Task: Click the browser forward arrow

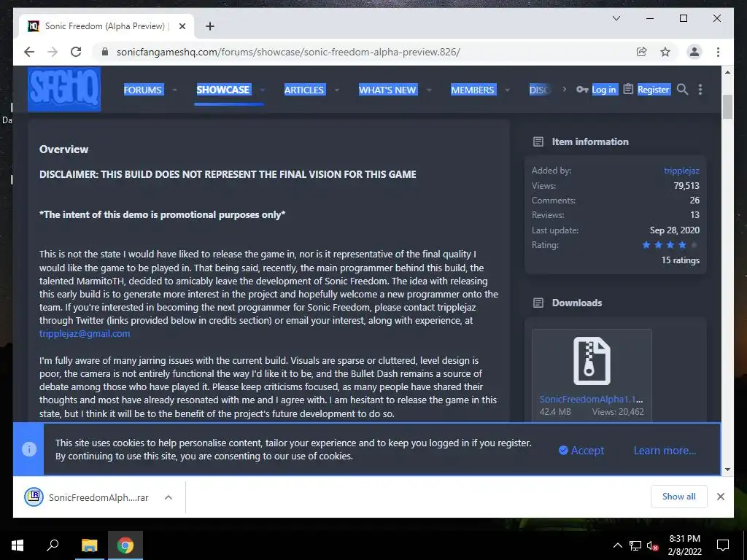Action: 53,52
